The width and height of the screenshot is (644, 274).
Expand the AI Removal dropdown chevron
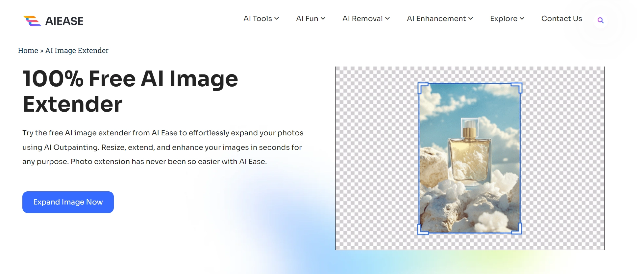coord(387,19)
